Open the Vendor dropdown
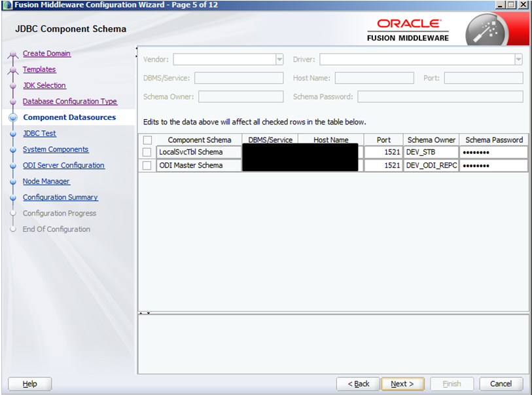Viewport: 532px width, 395px height. click(x=279, y=60)
